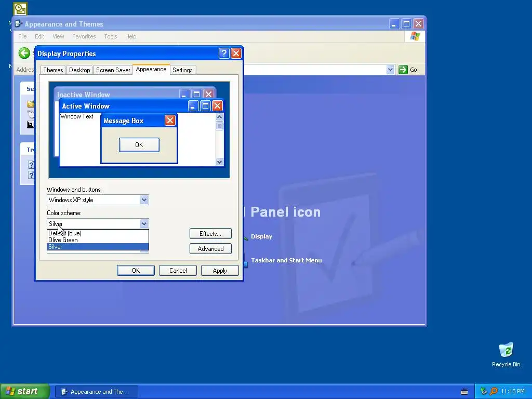Click the green network tray icon
Image resolution: width=532 pixels, height=399 pixels.
pos(484,392)
